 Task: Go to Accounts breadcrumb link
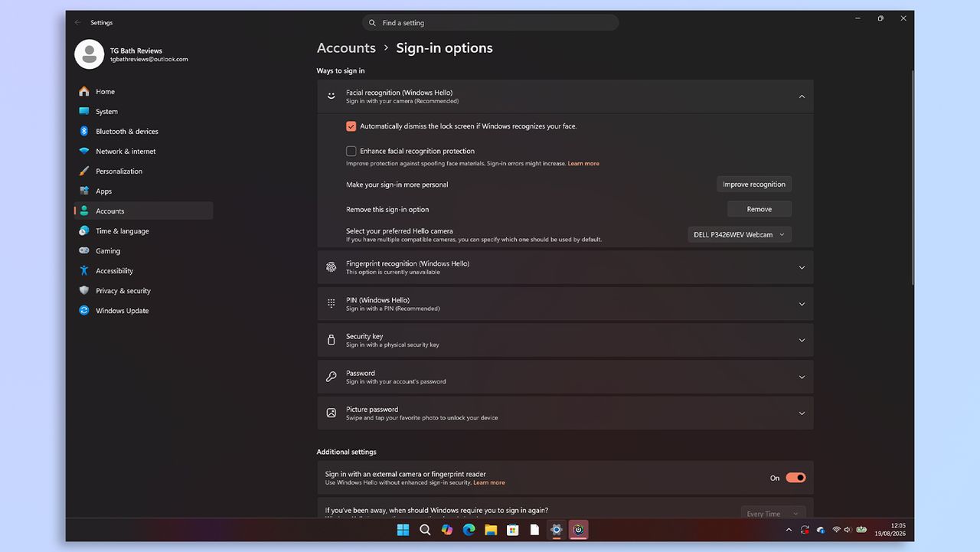tap(346, 47)
